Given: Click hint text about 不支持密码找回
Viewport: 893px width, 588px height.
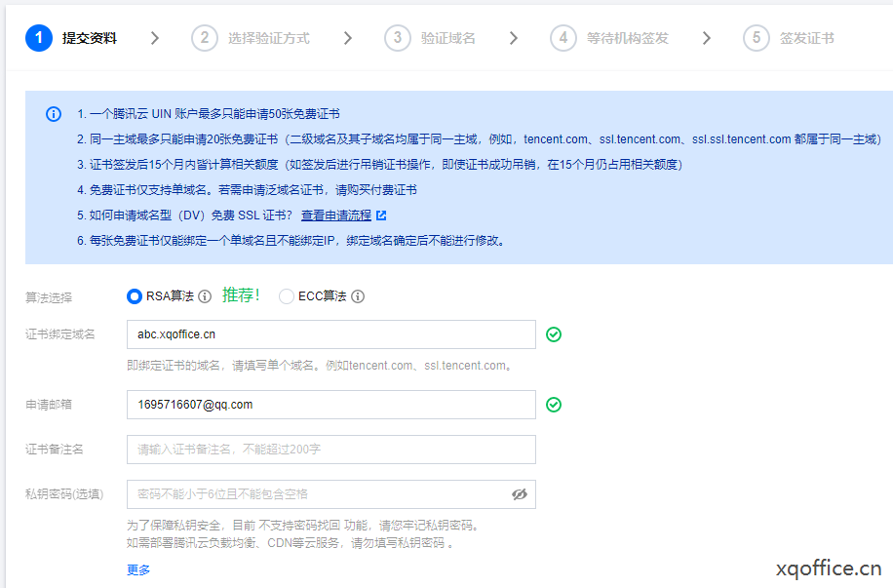Looking at the screenshot, I should [304, 526].
